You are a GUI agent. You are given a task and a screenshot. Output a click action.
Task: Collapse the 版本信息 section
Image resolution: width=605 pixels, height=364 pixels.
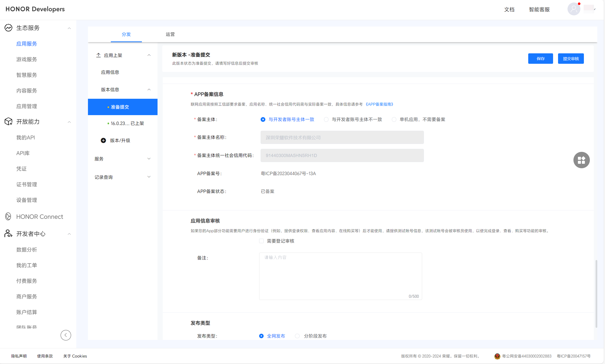pyautogui.click(x=149, y=89)
